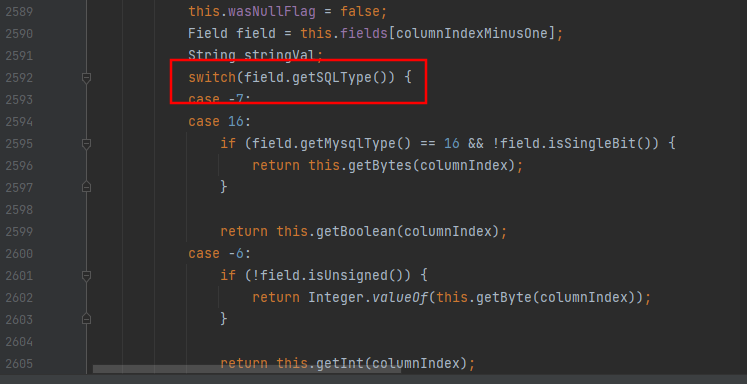Viewport: 747px width, 384px height.
Task: Click the fold end marker at line 2603
Action: coord(86,319)
